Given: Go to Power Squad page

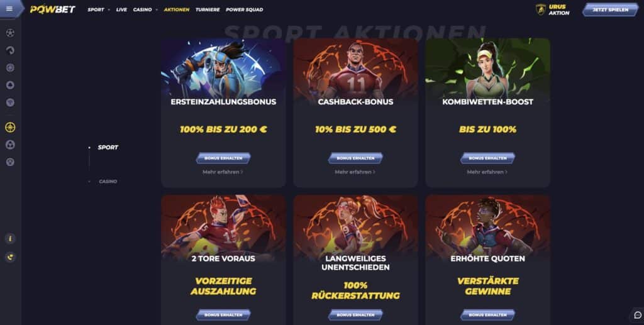Looking at the screenshot, I should [x=245, y=9].
